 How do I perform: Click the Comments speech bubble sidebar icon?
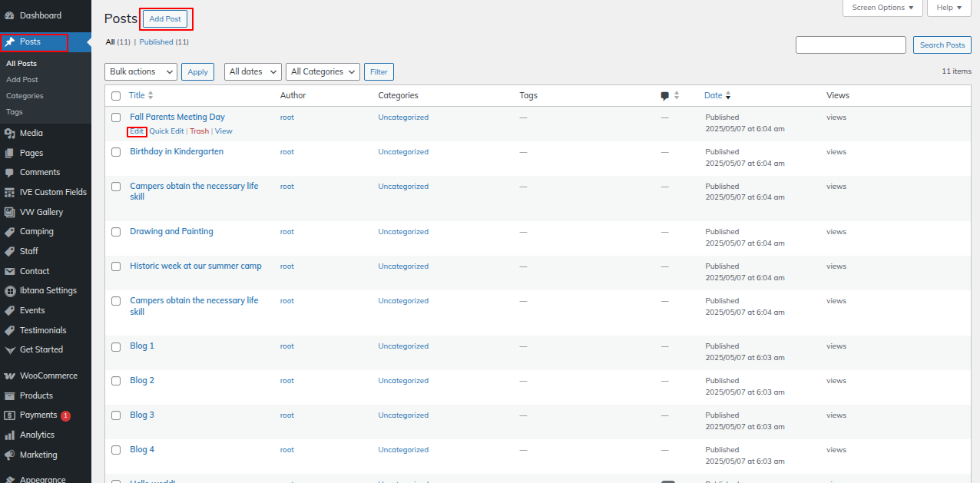tap(9, 173)
